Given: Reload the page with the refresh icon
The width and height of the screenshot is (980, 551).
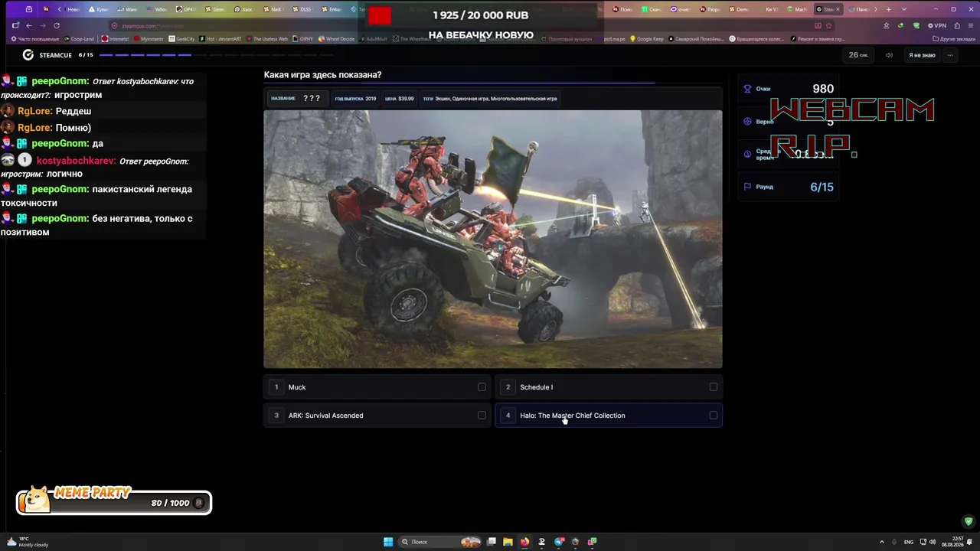Looking at the screenshot, I should (x=57, y=25).
